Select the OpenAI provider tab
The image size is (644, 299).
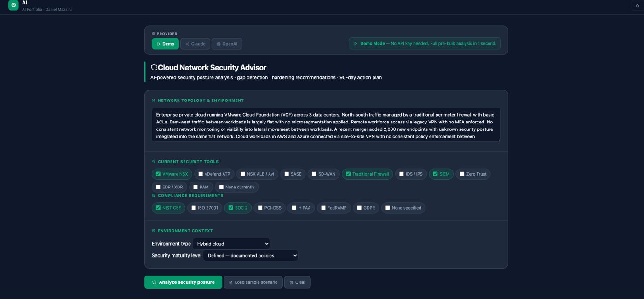227,44
